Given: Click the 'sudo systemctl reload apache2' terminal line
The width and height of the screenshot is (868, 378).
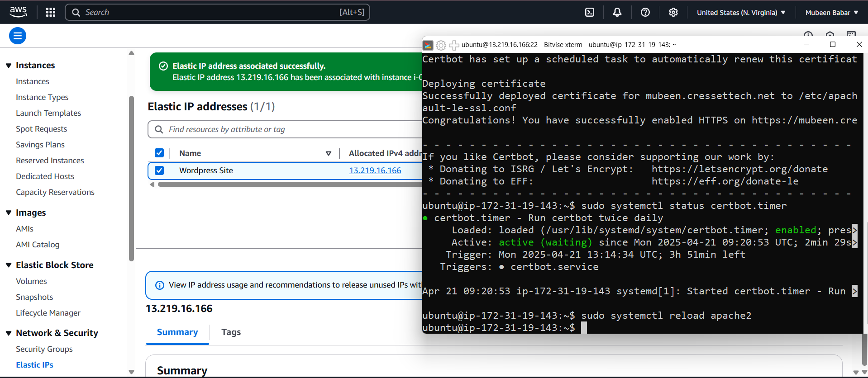Looking at the screenshot, I should coord(587,316).
